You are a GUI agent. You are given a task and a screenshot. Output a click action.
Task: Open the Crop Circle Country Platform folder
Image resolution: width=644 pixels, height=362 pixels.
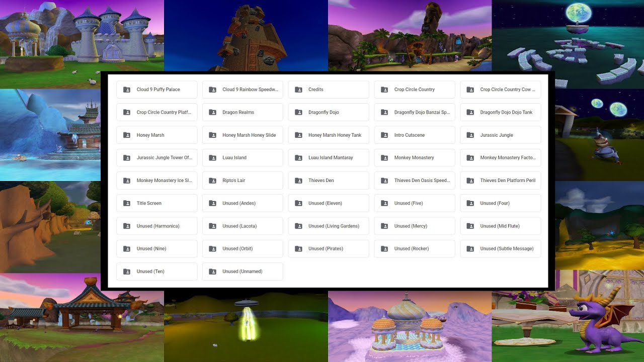157,112
